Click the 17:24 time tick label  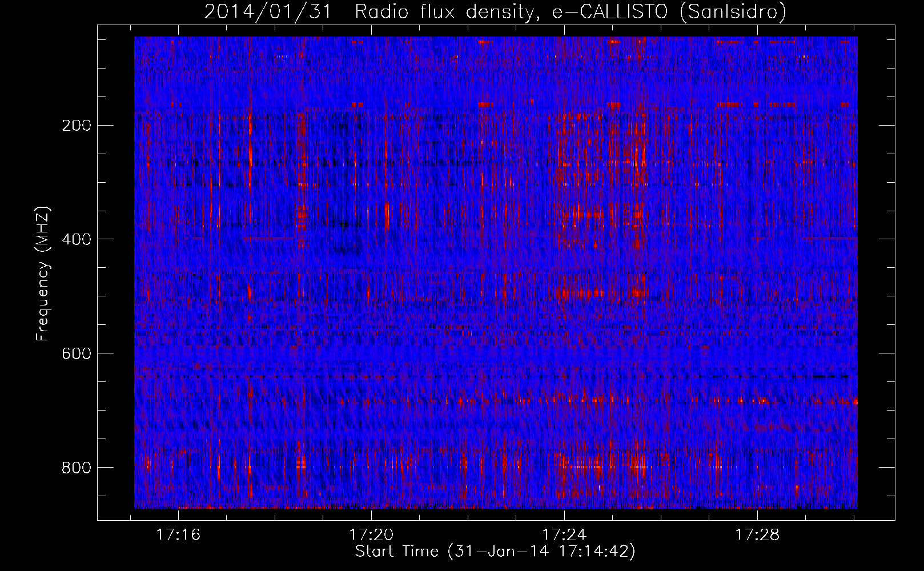coord(564,535)
